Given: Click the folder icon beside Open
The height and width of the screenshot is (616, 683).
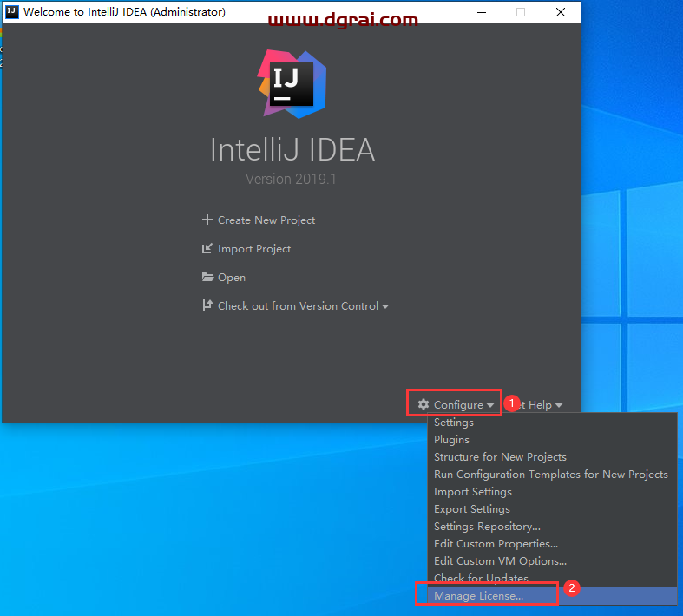Looking at the screenshot, I should pyautogui.click(x=207, y=277).
